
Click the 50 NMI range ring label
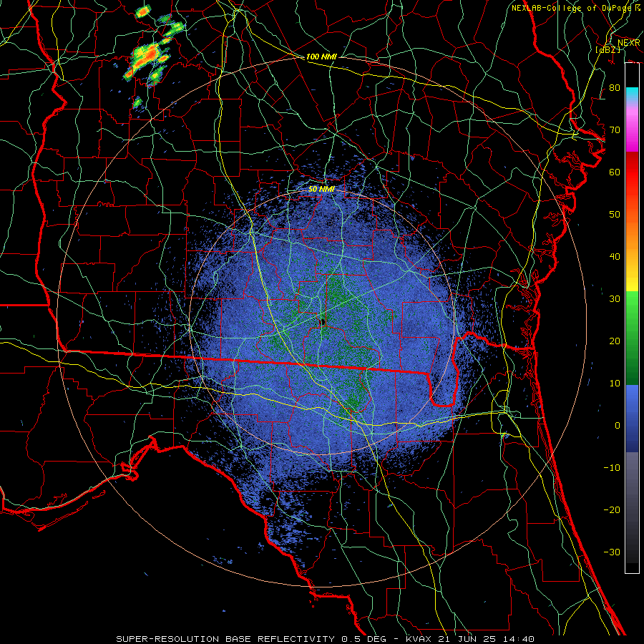[321, 190]
